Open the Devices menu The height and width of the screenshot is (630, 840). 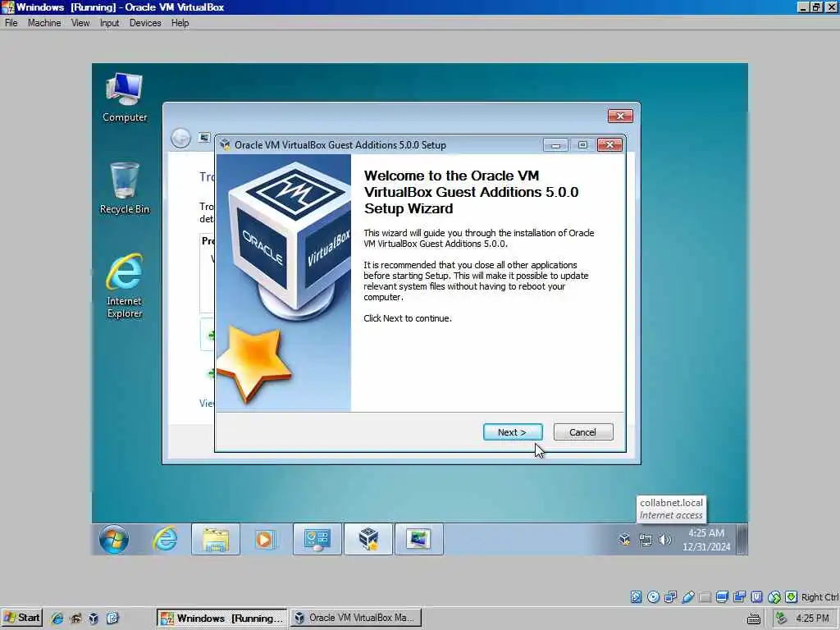(145, 23)
